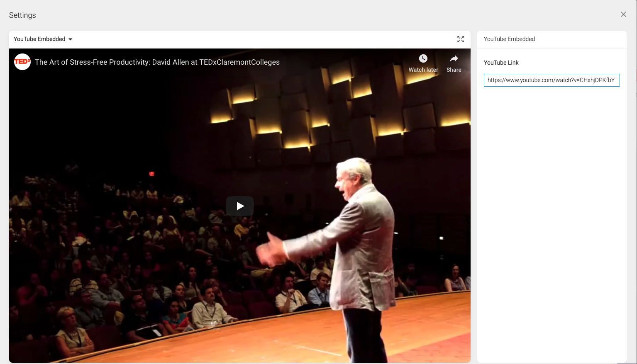Viewport: 637px width, 364px height.
Task: Click the Settings title text
Action: 22,15
